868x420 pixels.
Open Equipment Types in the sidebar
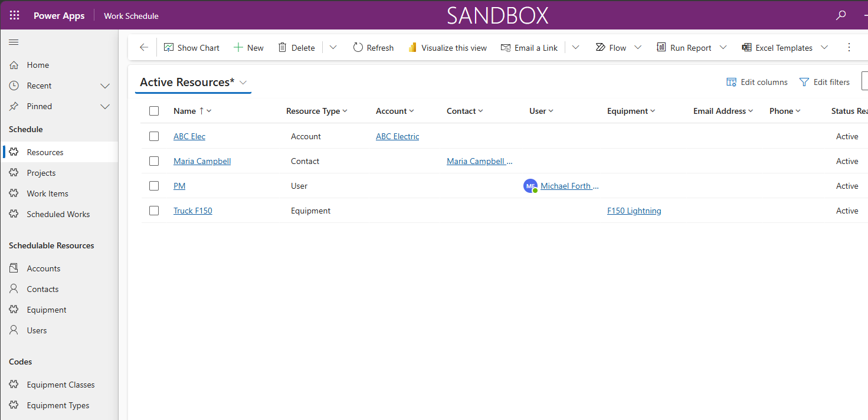tap(59, 405)
